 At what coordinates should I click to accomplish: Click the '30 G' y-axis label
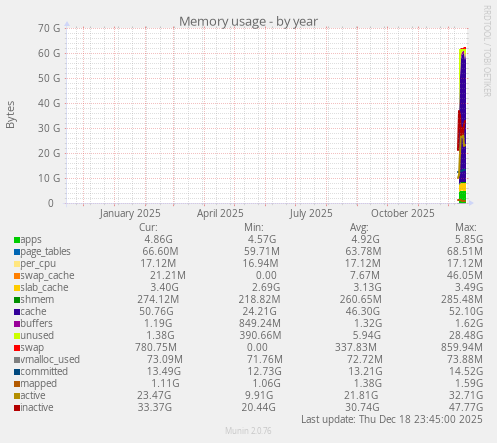[x=49, y=128]
